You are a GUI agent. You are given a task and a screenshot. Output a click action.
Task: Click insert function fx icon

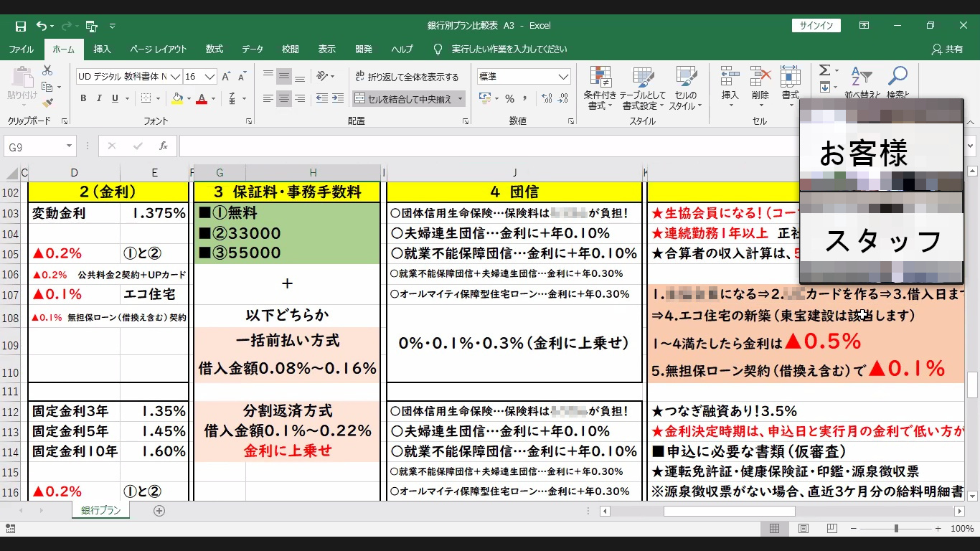pyautogui.click(x=163, y=146)
